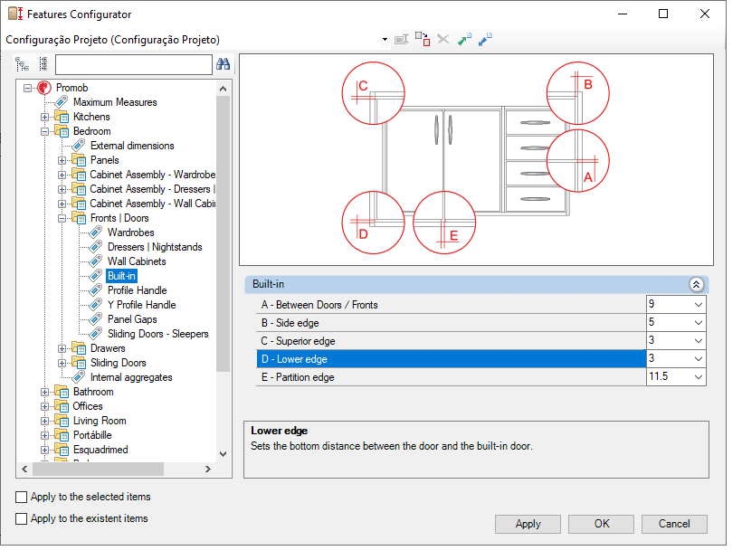Select the C - Superior edge row
Viewport: 742px width, 560px height.
tap(451, 341)
